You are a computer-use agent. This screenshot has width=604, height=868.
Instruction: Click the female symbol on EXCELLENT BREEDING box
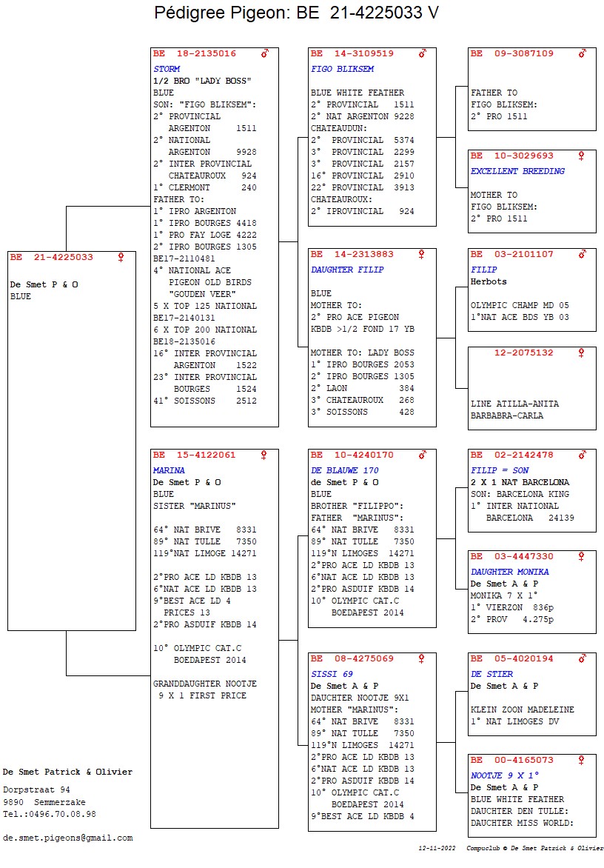582,156
